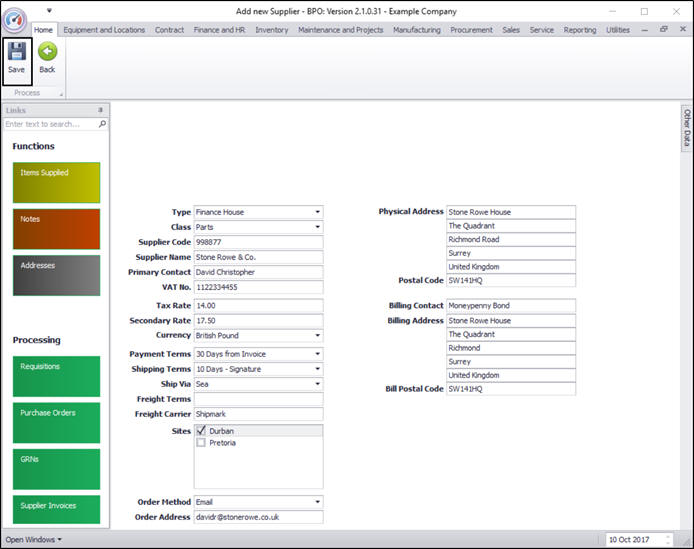Viewport: 694px width, 549px height.
Task: Pin the Links panel
Action: point(100,110)
